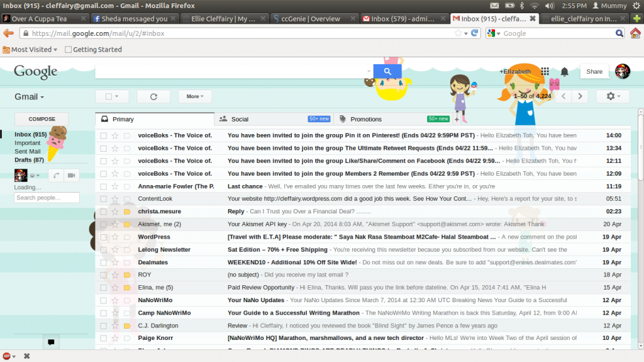Expand the Adblock Plus dropdown arrow
The height and width of the screenshot is (362, 644).
[x=14, y=356]
